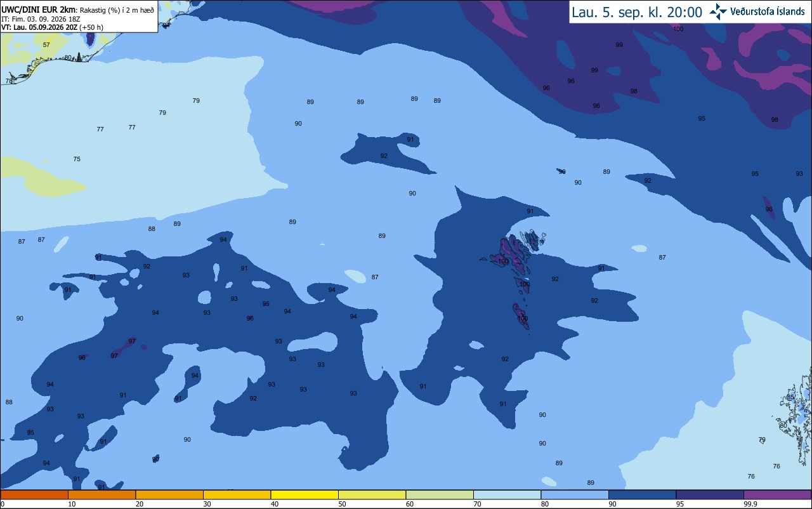Click the Veðurstofa Íslands logo symbol
Screen dimensions: 812x509
718,11
